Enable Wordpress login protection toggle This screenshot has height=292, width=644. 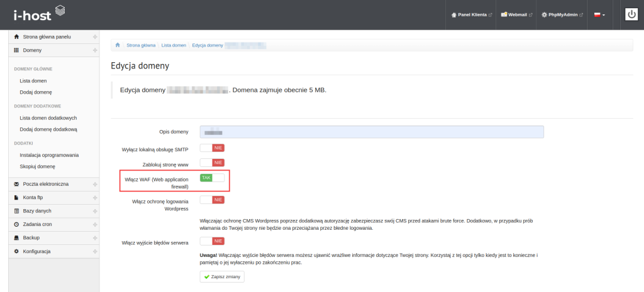click(212, 200)
